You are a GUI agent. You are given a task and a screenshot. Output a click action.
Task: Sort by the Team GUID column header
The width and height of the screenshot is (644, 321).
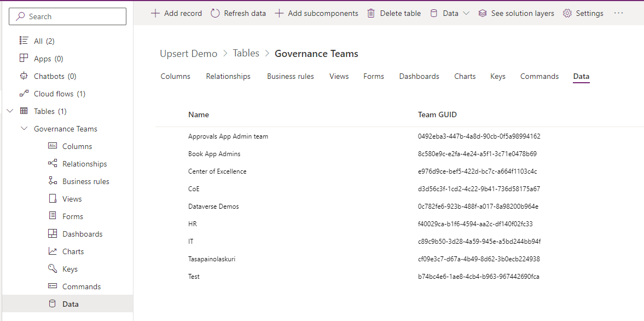click(437, 115)
